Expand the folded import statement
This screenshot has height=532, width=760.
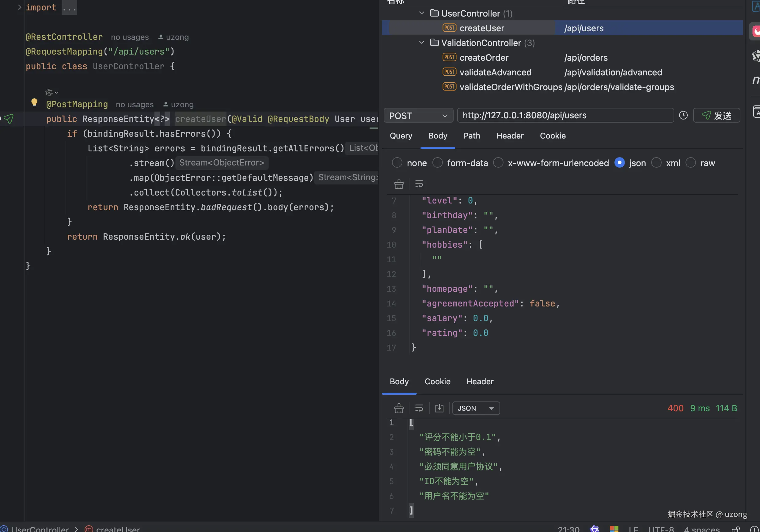pos(20,7)
